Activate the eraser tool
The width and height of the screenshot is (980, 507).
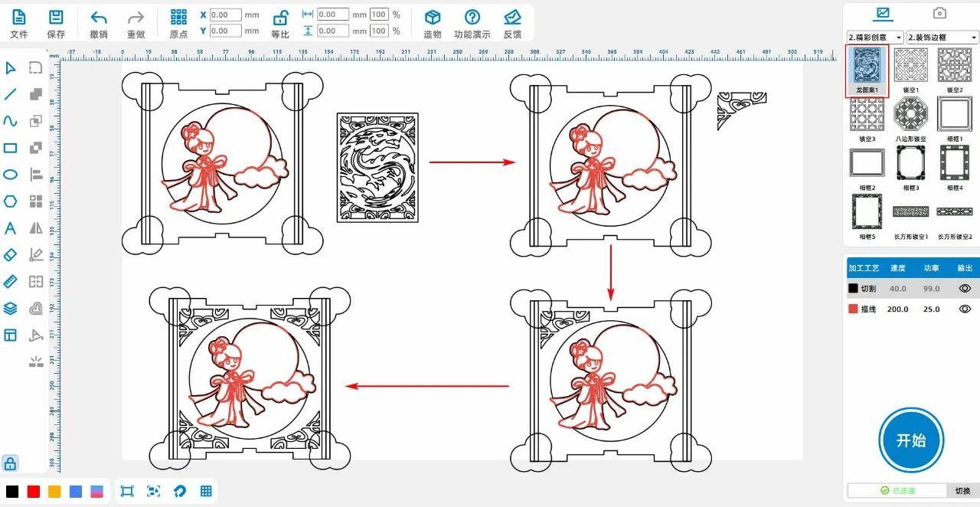11,254
